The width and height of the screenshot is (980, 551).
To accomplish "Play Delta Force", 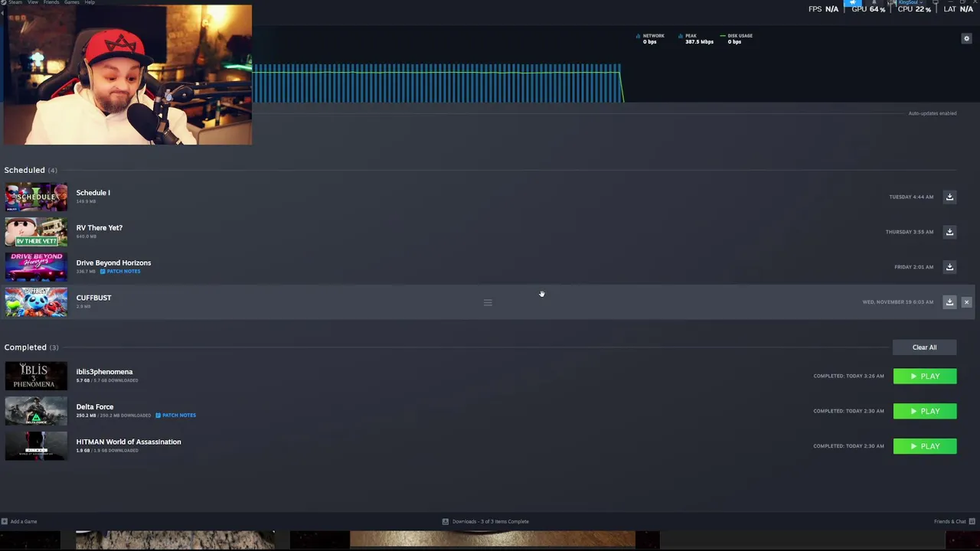I will (925, 412).
